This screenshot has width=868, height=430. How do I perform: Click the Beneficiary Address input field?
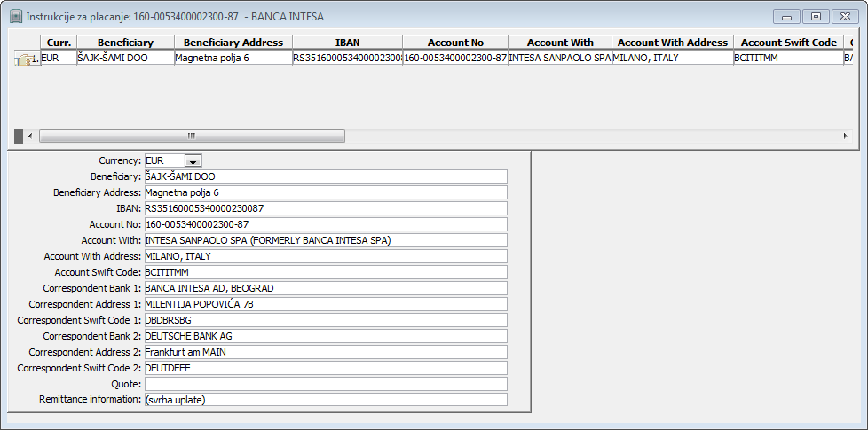[324, 192]
